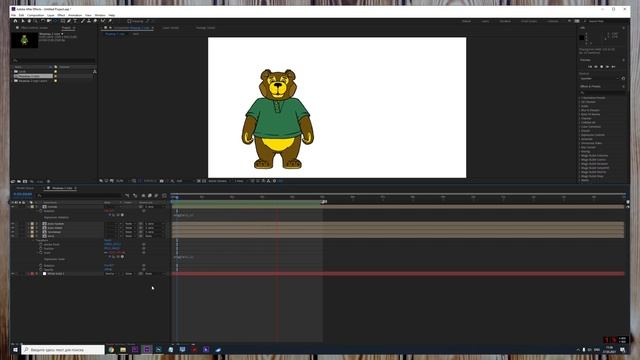Select the Rectangle shape tool
Image resolution: width=640 pixels, height=360 pixels.
tap(62, 21)
